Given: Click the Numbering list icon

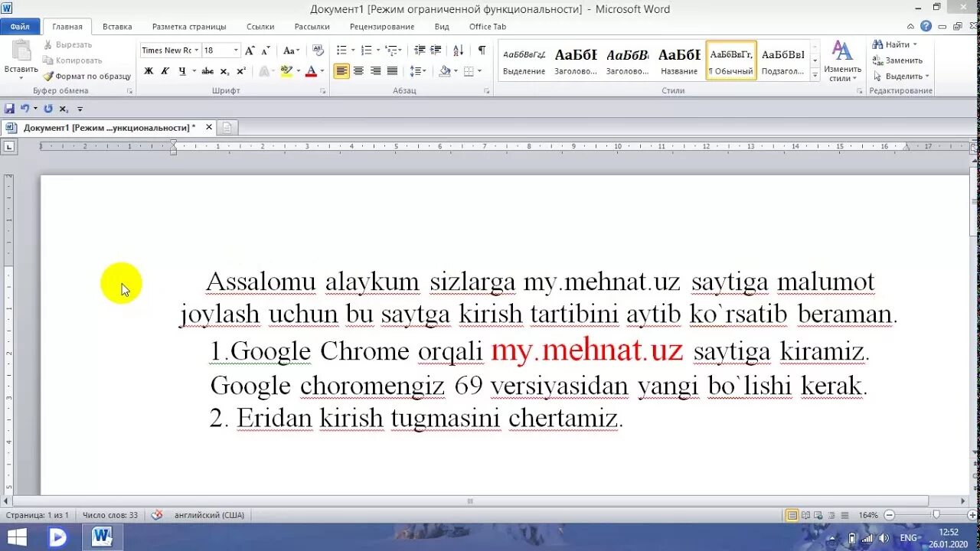Looking at the screenshot, I should click(366, 51).
